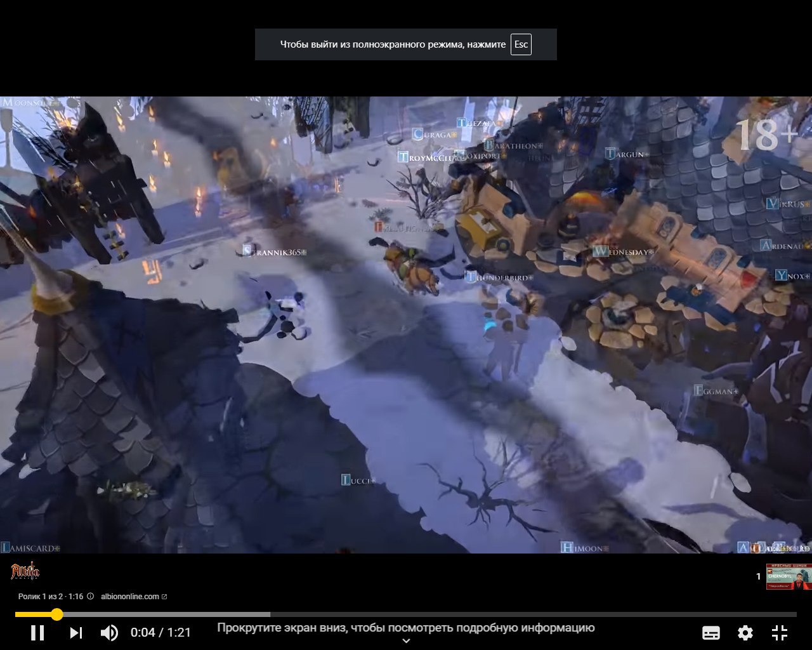
Task: Pause the video playback
Action: point(37,632)
